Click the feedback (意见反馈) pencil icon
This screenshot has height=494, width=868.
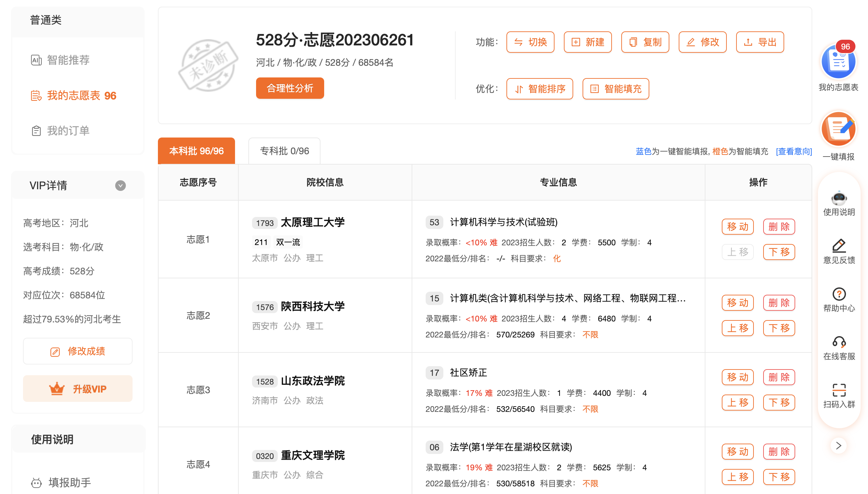(x=839, y=246)
